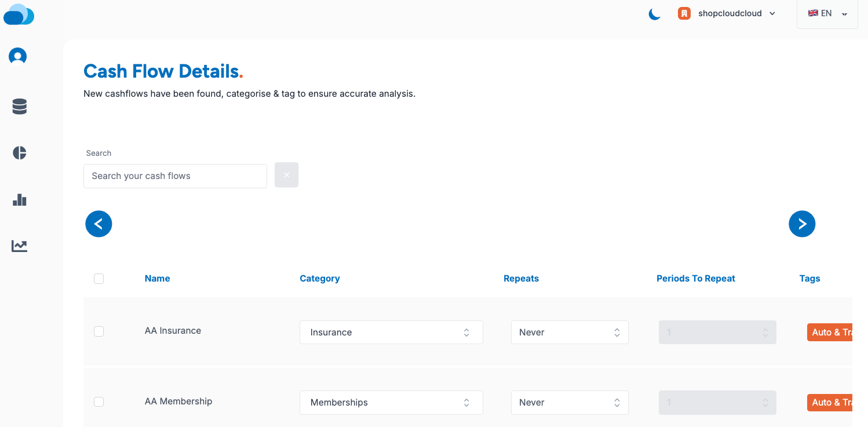
Task: Click the cash flows search field
Action: pyautogui.click(x=175, y=176)
